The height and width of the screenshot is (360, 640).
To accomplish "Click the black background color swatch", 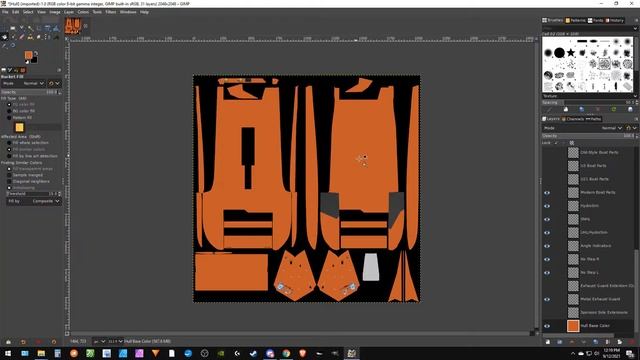I will pos(34,60).
